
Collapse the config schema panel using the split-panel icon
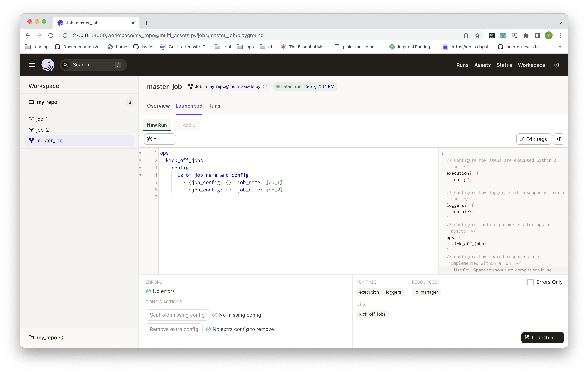[x=558, y=139]
